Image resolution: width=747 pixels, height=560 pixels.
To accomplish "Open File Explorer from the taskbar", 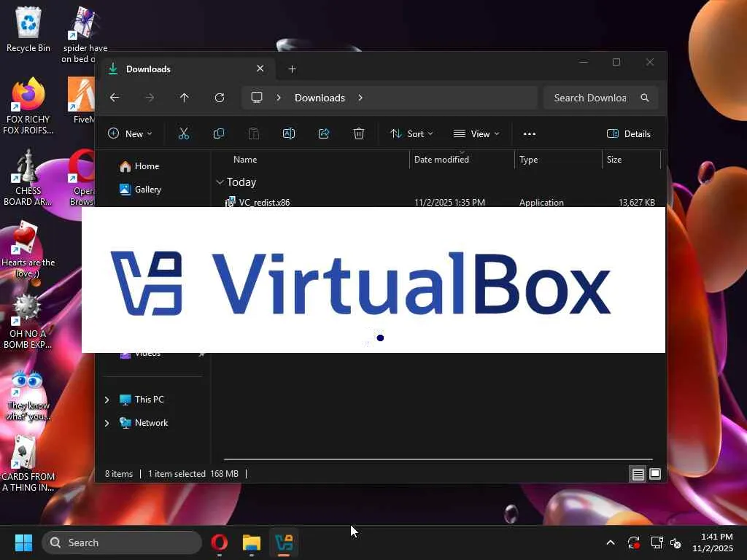I will 251,542.
